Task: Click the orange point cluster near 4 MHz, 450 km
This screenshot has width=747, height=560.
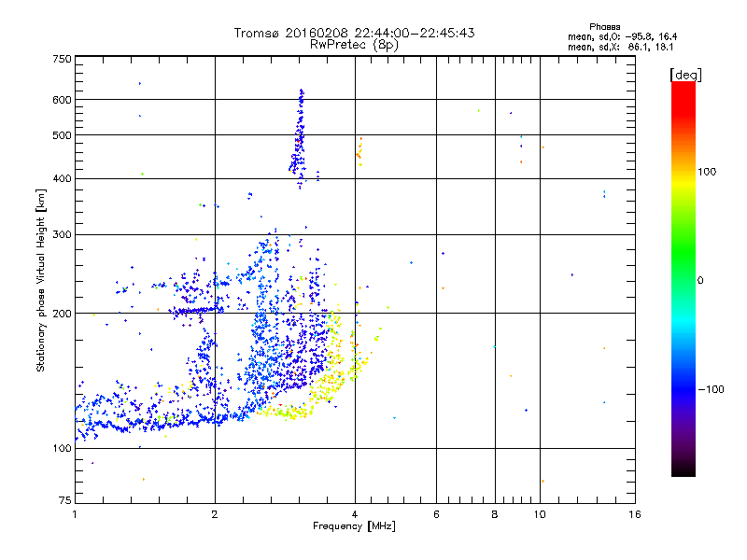Action: click(x=359, y=152)
